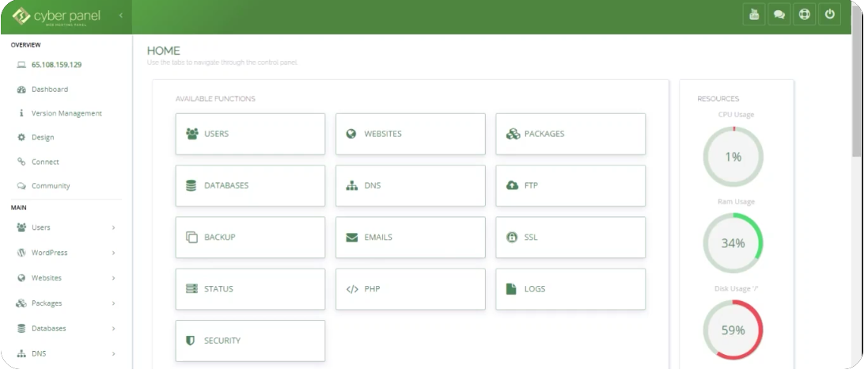Click the RESOURCES panel heading
This screenshot has height=385, width=868.
718,98
